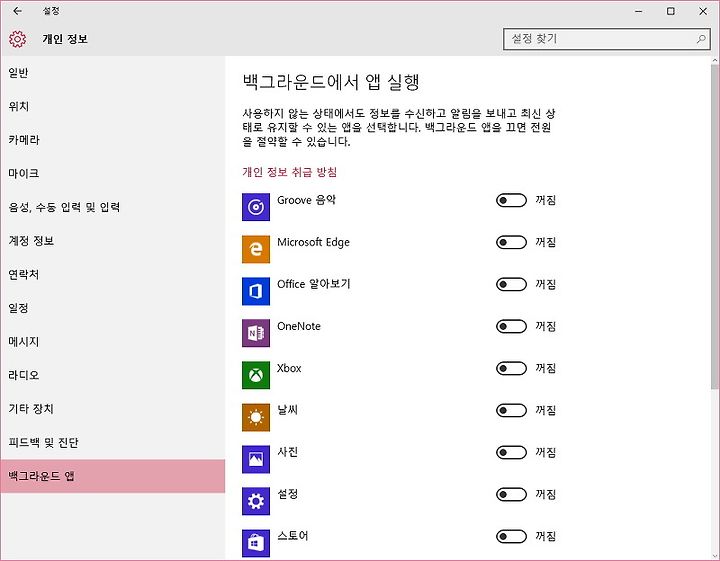Select 카메라 in the sidebar
Image resolution: width=720 pixels, height=561 pixels.
pos(112,140)
